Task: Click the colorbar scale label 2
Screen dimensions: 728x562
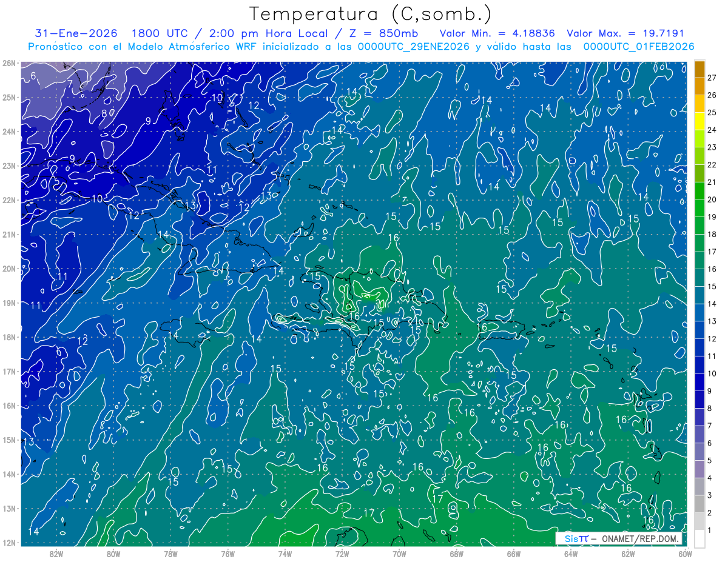Action: tap(710, 513)
